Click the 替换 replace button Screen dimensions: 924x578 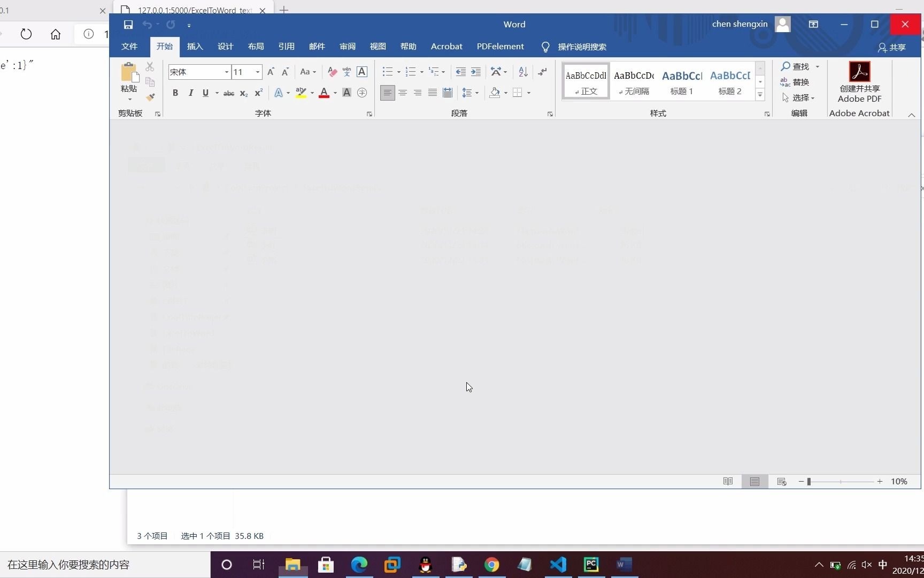[795, 82]
